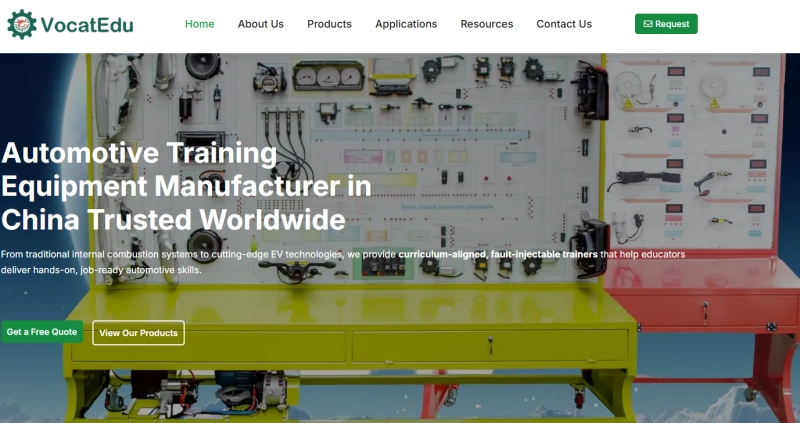800x423 pixels.
Task: Navigate to Contact Us
Action: (563, 24)
